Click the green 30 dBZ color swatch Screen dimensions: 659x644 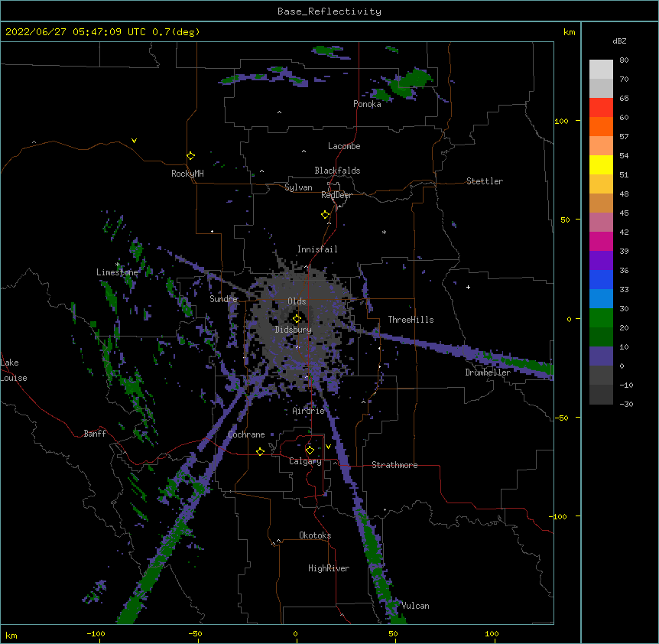(x=601, y=318)
